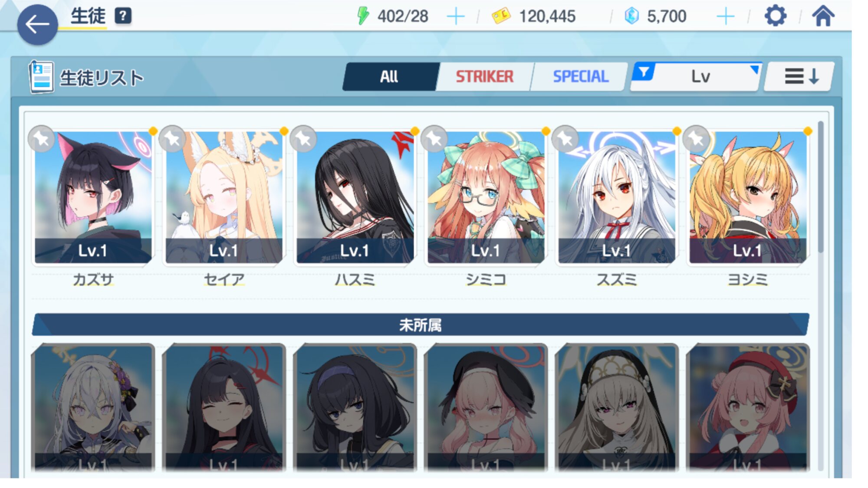Select the SPECIAL tab
This screenshot has height=488, width=868.
[x=580, y=77]
